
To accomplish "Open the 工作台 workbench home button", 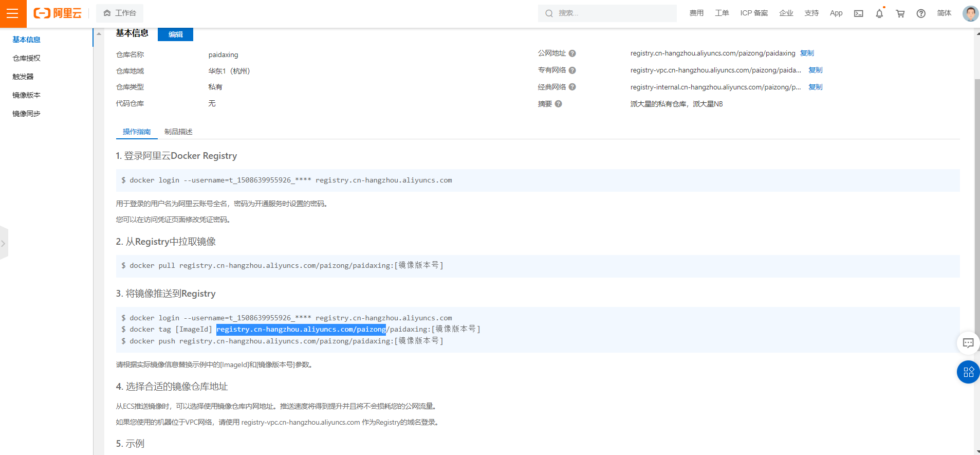I will 120,13.
